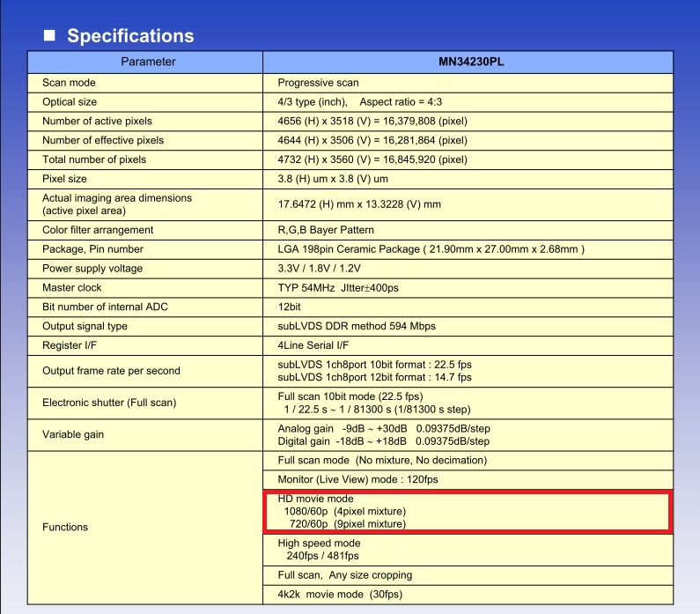
Task: Select Number of active pixels label
Action: pos(97,121)
